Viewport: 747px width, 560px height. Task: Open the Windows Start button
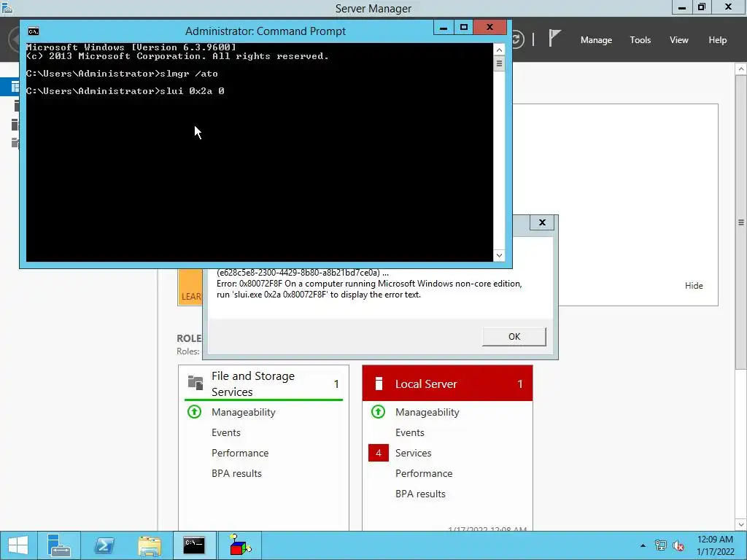tap(18, 545)
